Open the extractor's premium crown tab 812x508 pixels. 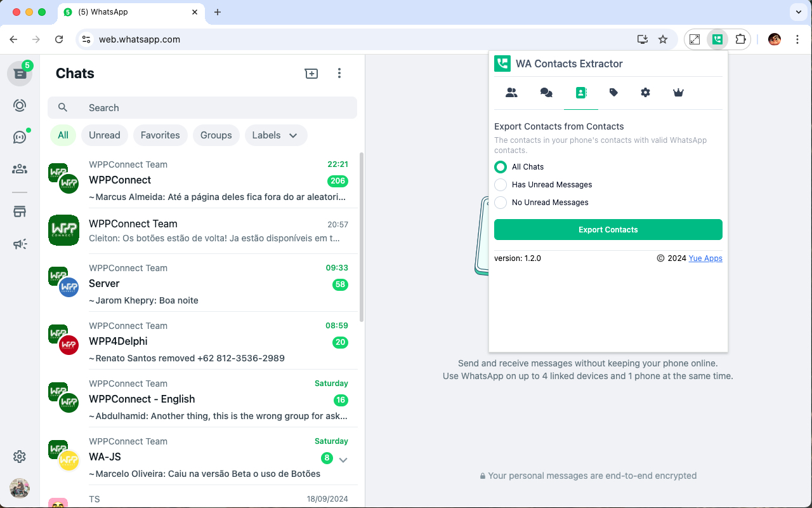pos(678,93)
